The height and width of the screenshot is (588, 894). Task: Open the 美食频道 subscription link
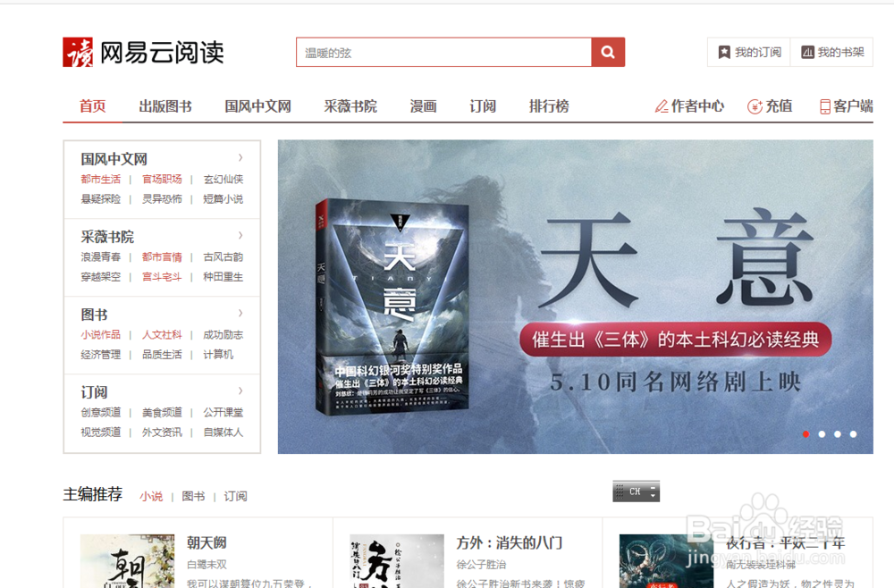(x=162, y=413)
